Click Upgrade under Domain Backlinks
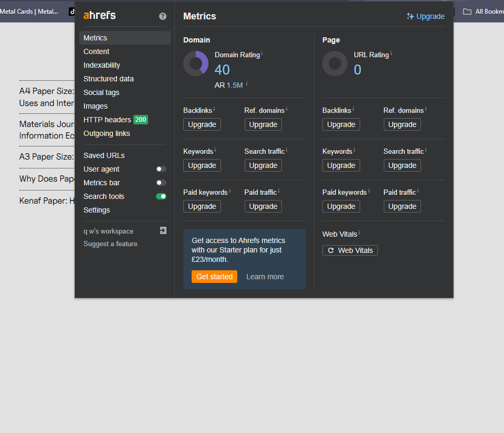 coord(202,124)
